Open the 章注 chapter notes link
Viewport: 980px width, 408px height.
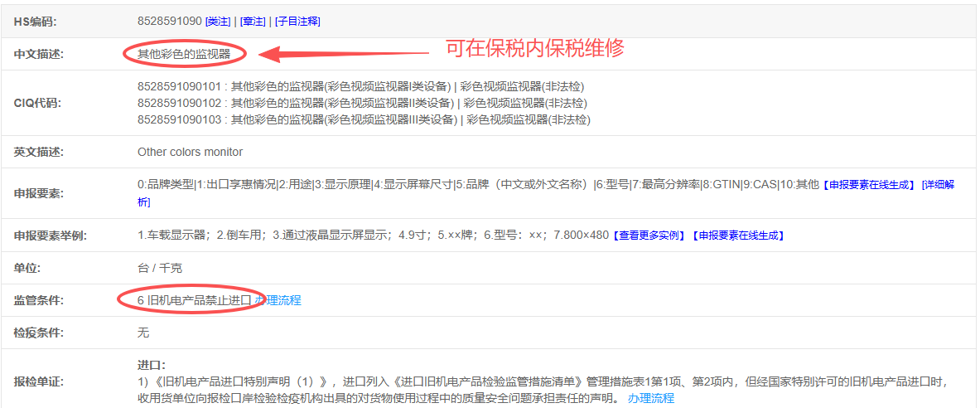click(x=252, y=22)
